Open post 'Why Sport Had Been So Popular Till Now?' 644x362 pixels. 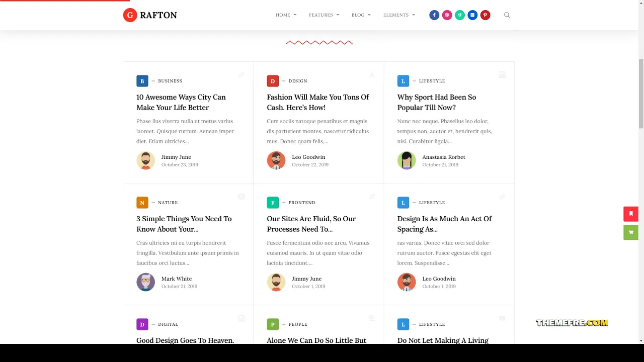point(437,102)
